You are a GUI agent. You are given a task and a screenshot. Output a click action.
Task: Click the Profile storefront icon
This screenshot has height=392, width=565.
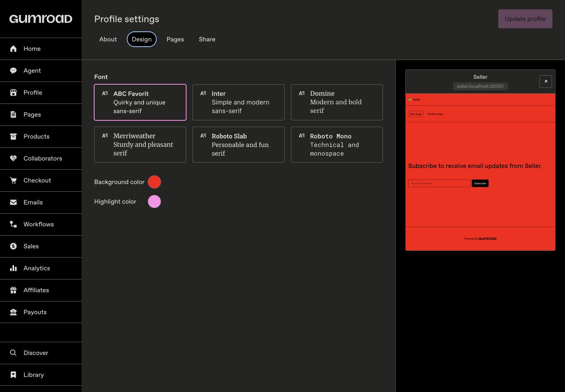tap(13, 93)
